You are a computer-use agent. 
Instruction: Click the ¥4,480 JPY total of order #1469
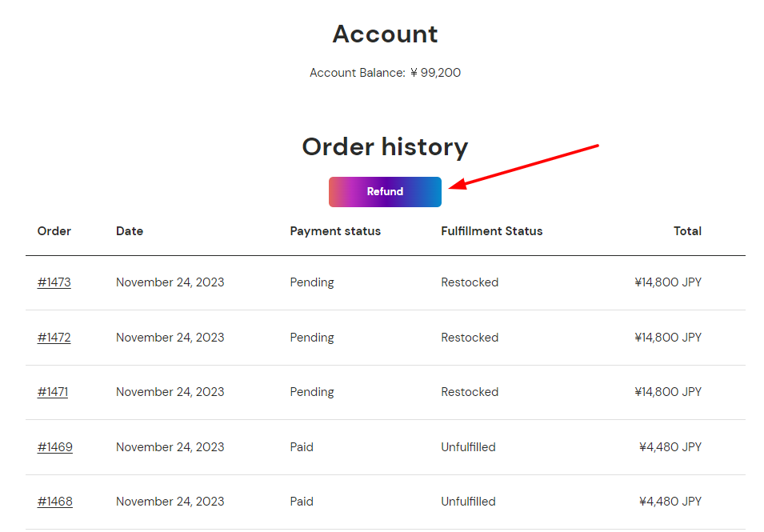coord(670,447)
